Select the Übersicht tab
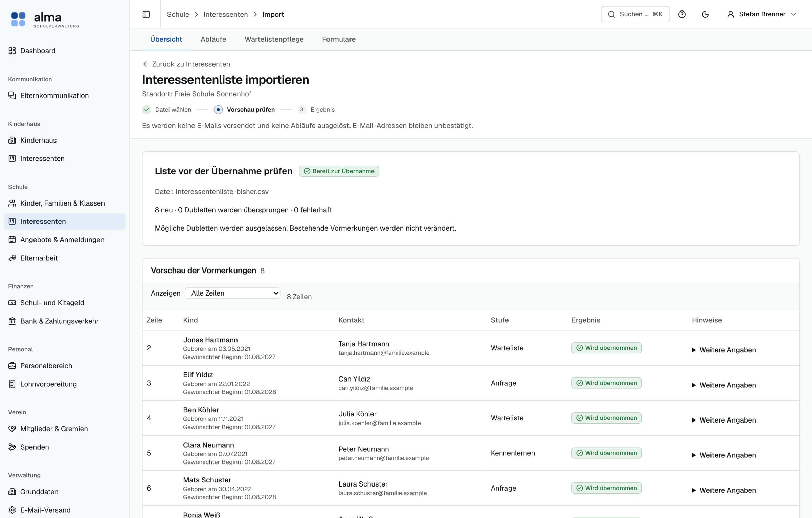 tap(166, 39)
